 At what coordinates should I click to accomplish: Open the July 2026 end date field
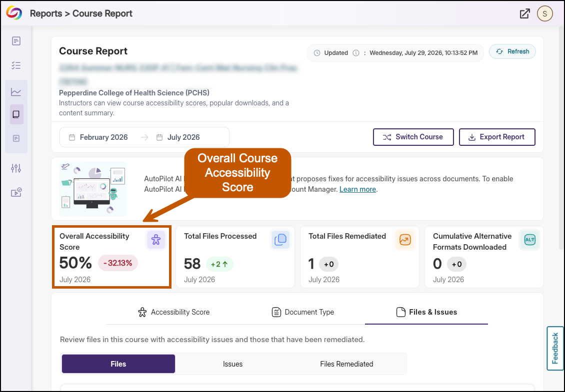(x=183, y=137)
